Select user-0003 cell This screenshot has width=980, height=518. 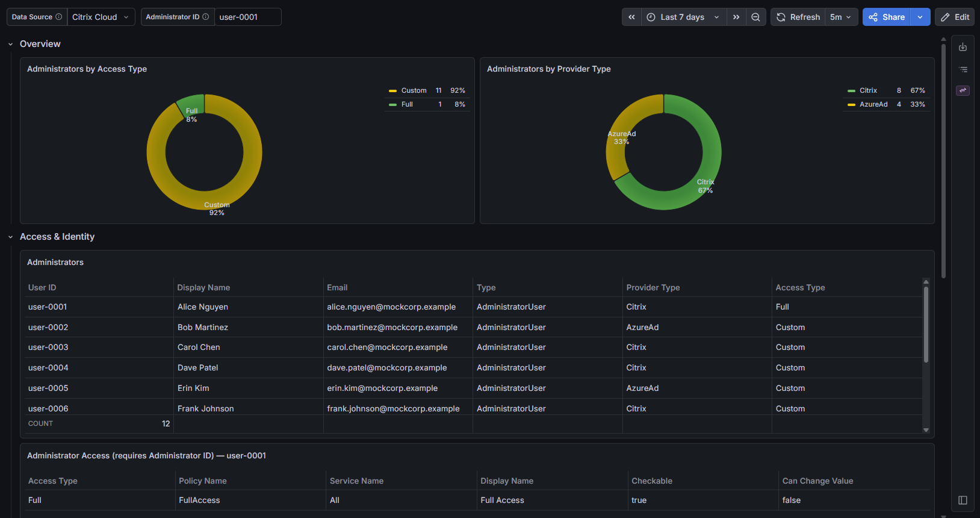coord(99,347)
